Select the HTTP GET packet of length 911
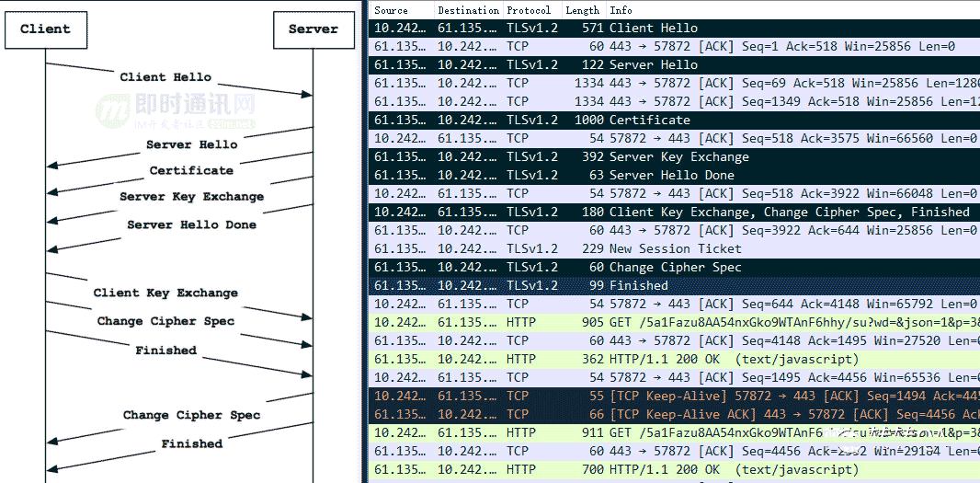Viewport: 980px width, 483px height. coord(675,433)
